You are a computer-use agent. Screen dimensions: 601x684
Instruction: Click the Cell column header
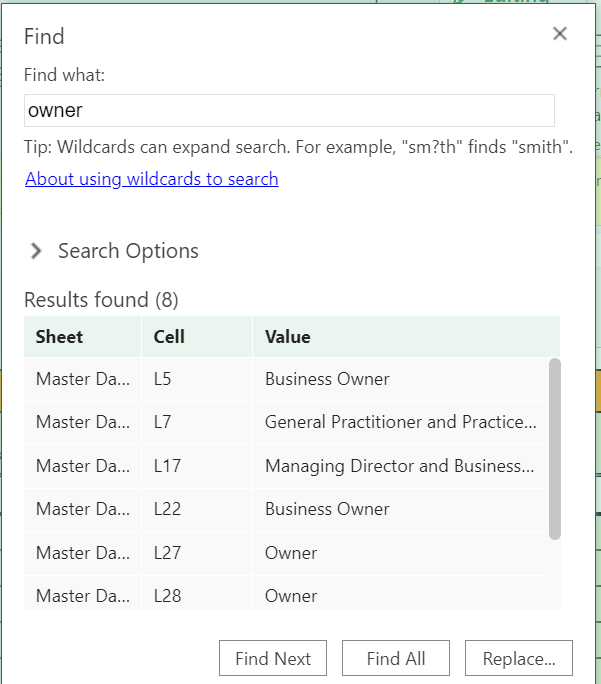(170, 337)
